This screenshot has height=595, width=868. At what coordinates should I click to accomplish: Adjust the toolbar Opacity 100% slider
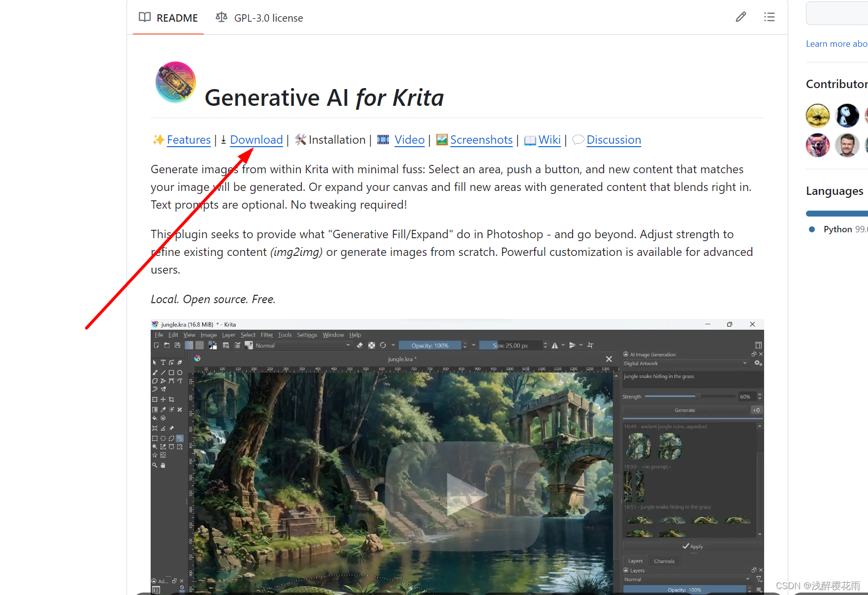(x=430, y=345)
